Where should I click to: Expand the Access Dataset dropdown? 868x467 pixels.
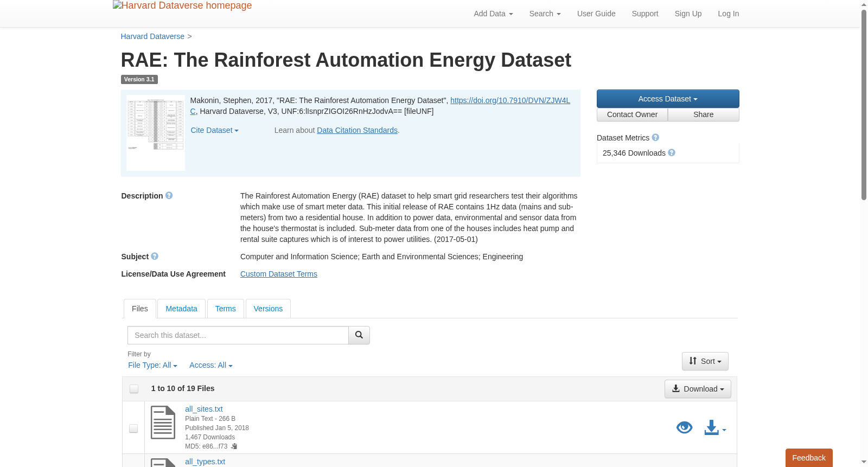click(668, 99)
